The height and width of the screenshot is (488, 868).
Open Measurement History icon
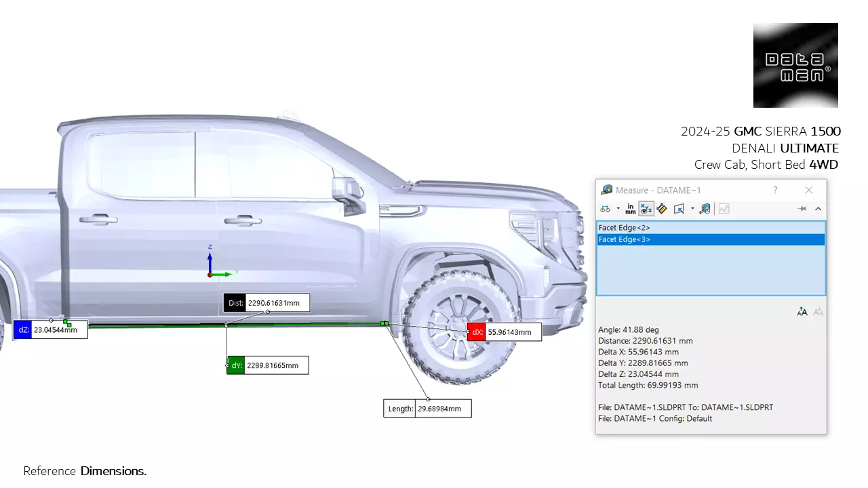coord(705,209)
